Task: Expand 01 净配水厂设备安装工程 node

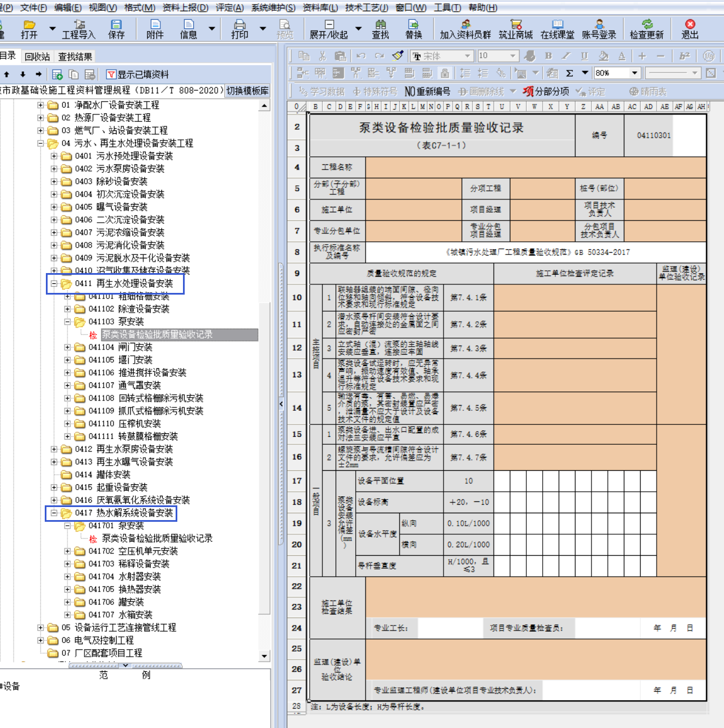Action: pyautogui.click(x=41, y=105)
